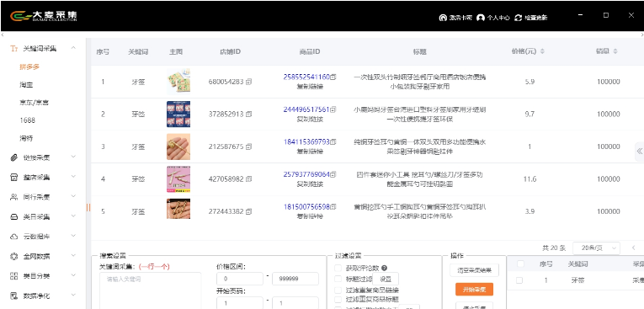Screen dimensions: 644x309
Task: Open main image thumbnail of row 4
Action: [x=178, y=179]
